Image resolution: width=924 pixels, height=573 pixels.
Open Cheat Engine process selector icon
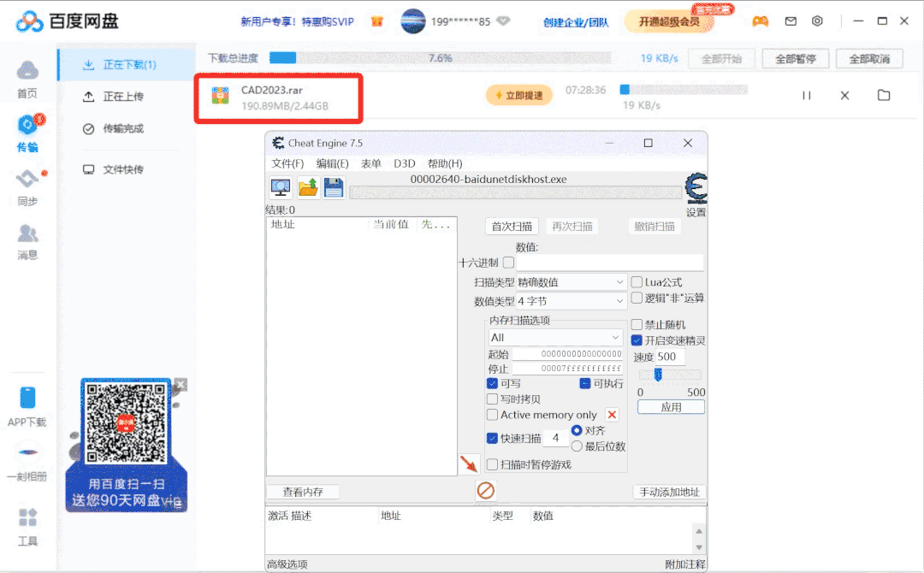pyautogui.click(x=281, y=187)
